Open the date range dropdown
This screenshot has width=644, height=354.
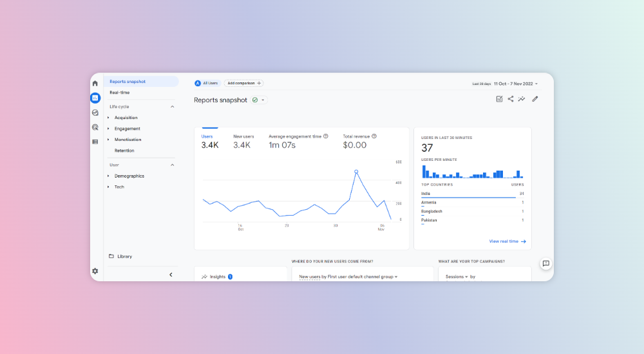click(x=516, y=84)
